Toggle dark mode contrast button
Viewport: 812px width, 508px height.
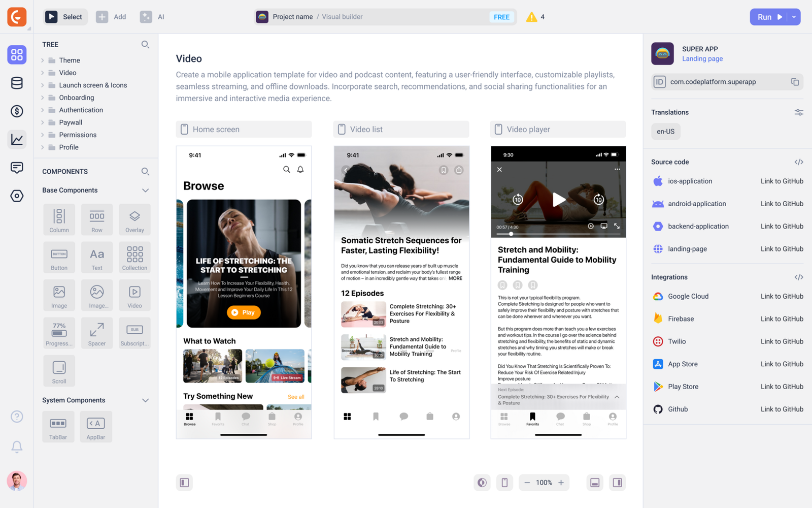[x=482, y=483]
